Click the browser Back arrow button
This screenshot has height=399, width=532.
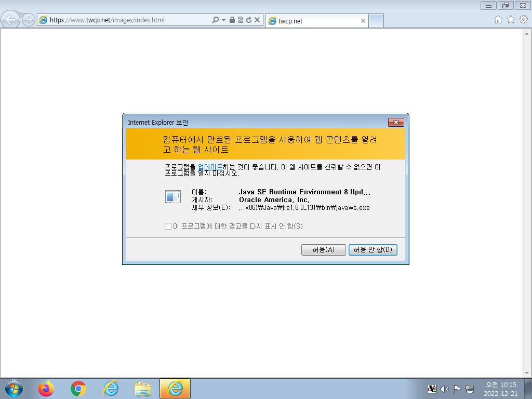pos(10,19)
